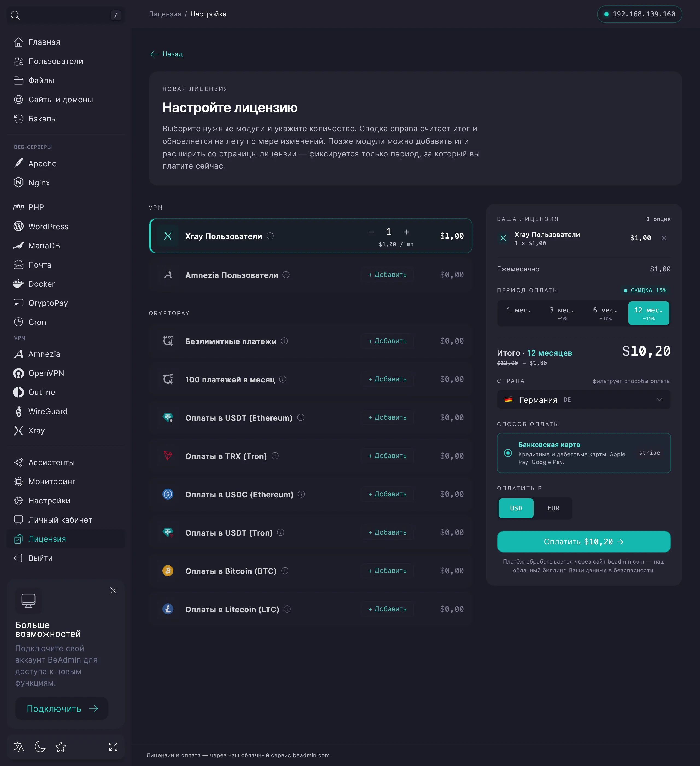Click the СКИДКА 15% badge

coord(645,290)
